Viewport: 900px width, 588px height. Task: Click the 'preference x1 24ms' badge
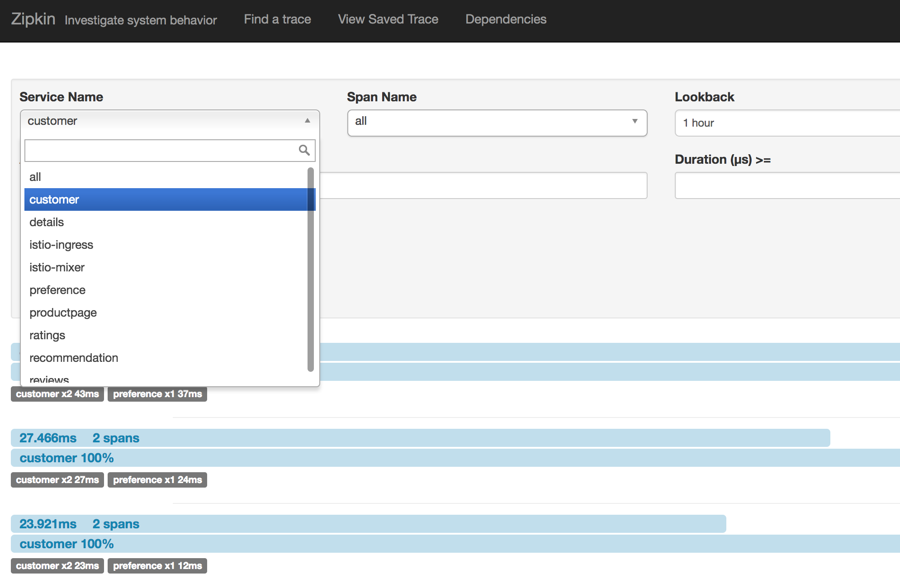(157, 480)
